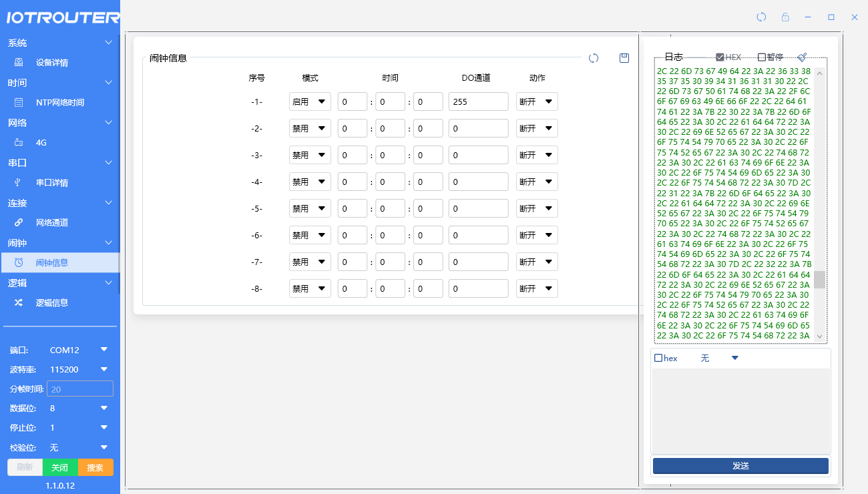The height and width of the screenshot is (494, 868).
Task: Click the orange 搜索 search button
Action: point(95,467)
